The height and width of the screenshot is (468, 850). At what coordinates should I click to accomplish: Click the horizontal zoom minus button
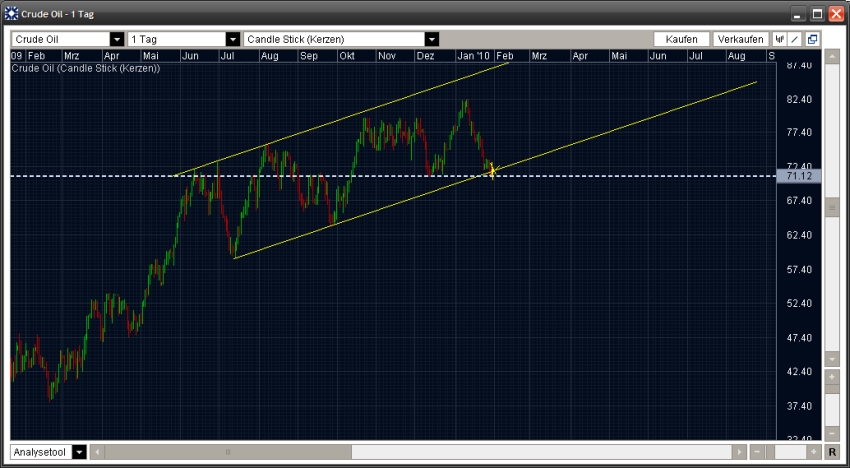[757, 452]
